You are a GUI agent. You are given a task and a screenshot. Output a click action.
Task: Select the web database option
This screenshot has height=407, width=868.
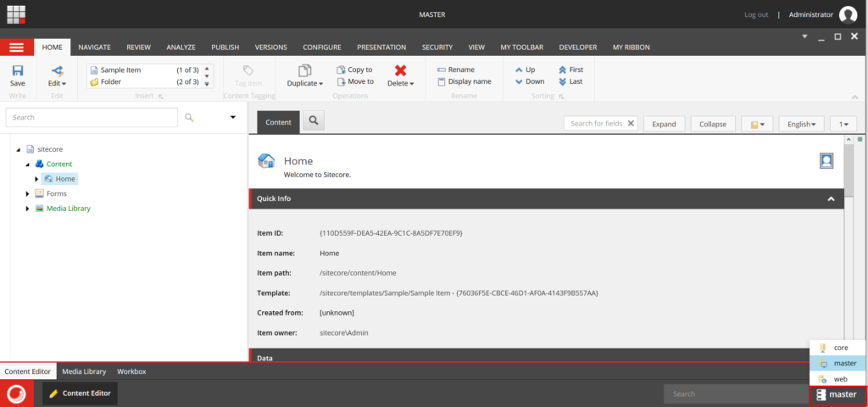[837, 379]
